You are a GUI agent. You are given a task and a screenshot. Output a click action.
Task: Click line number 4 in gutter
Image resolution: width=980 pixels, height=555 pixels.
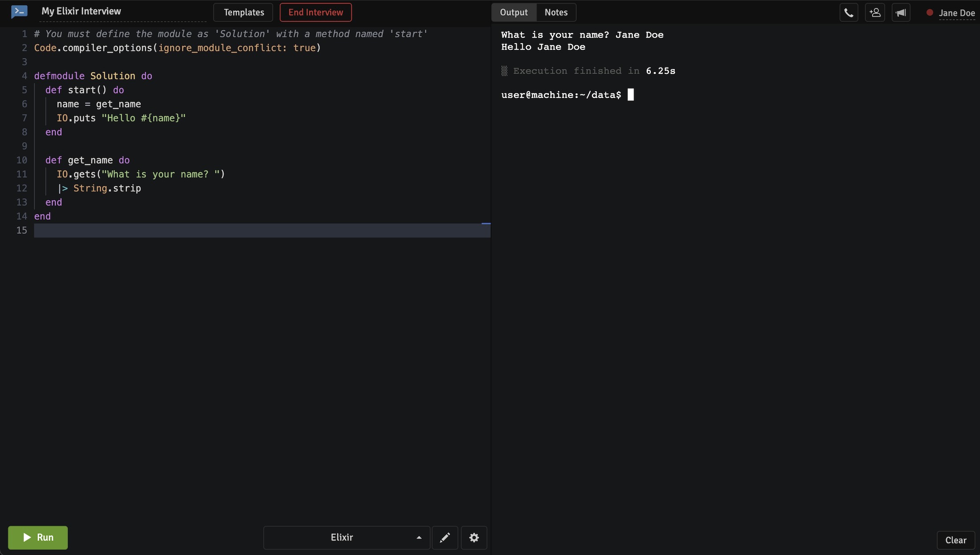[24, 76]
